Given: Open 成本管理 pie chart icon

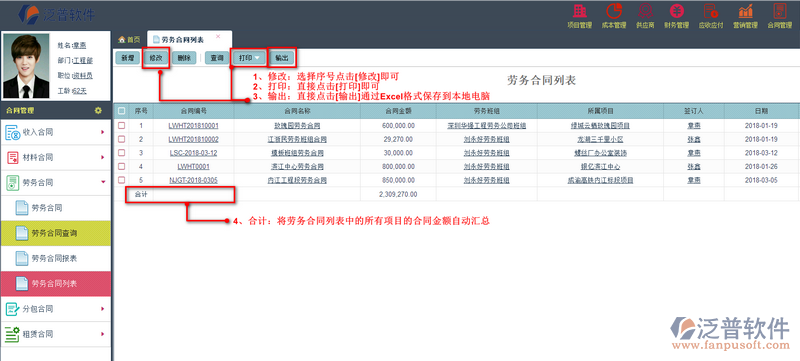Looking at the screenshot, I should click(613, 11).
